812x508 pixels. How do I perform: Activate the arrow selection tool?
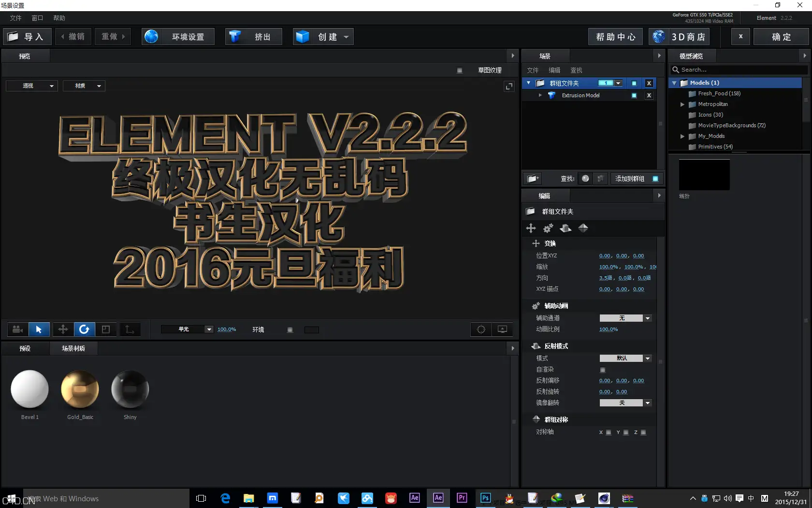(39, 329)
